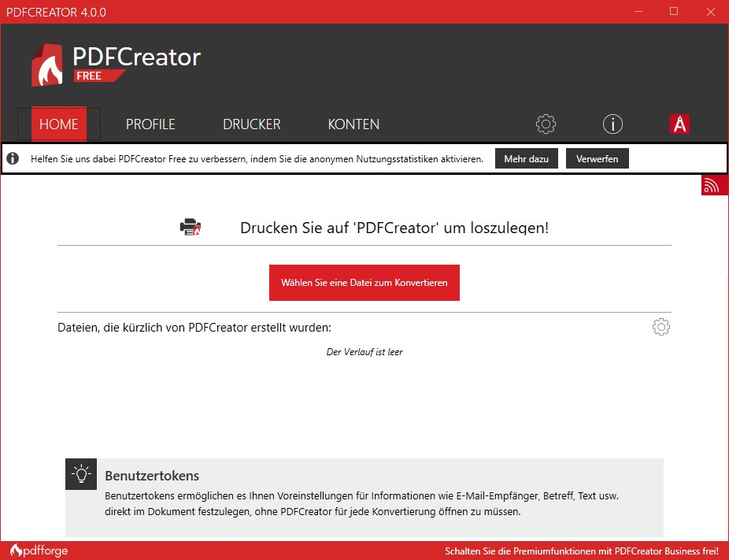
Task: Dismiss notice with 'Verwerfen' button
Action: 597,158
